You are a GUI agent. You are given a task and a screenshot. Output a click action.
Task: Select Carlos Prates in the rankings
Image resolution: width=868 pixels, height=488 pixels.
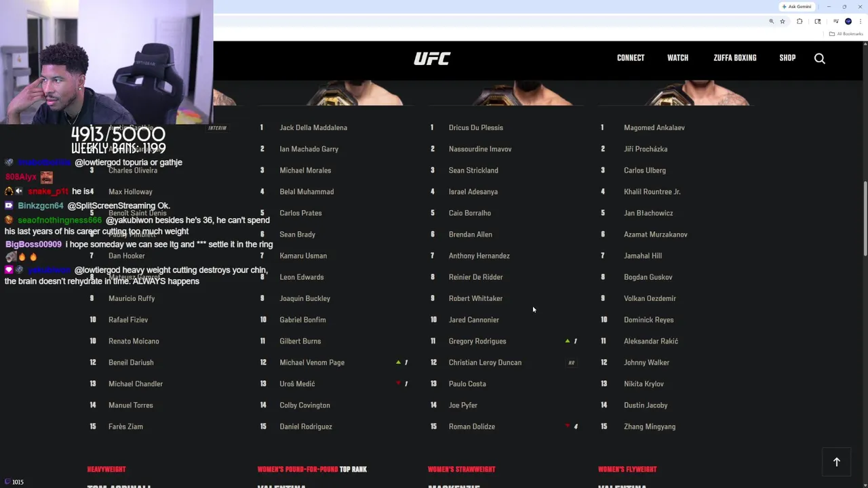tap(300, 213)
